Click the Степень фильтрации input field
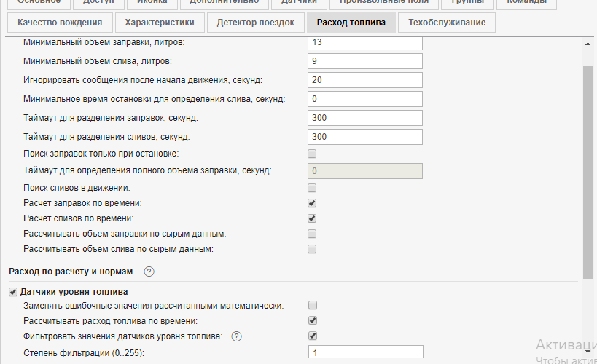The image size is (597, 364). point(365,353)
